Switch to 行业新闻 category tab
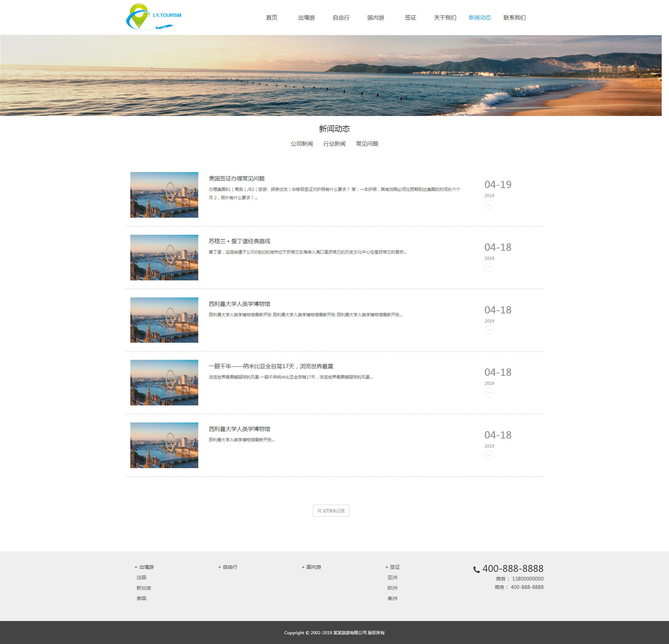 coord(334,144)
